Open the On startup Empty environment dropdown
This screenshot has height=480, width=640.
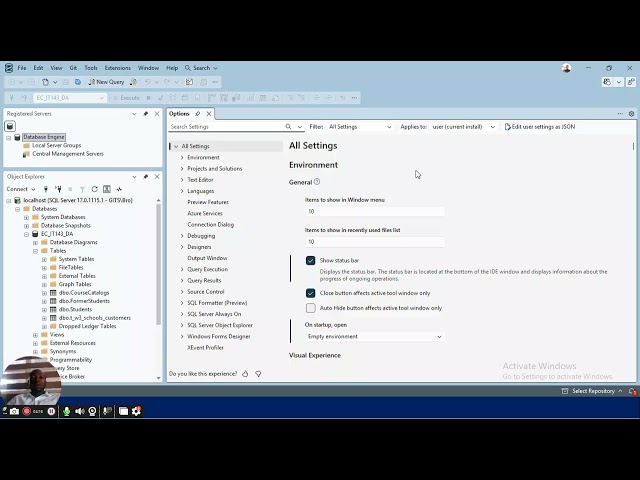[x=375, y=337]
